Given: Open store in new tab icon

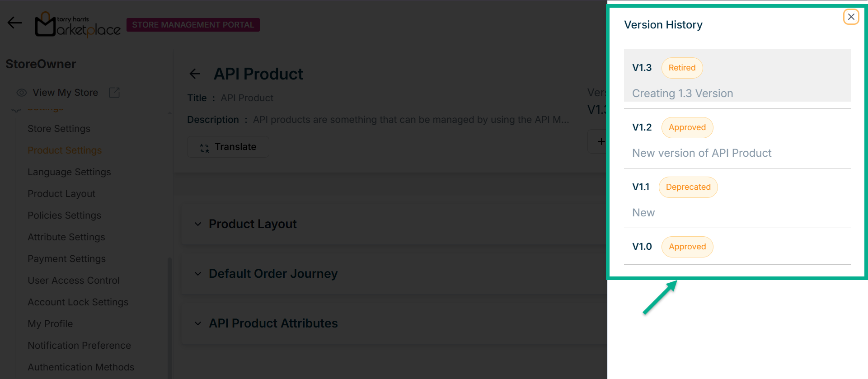Looking at the screenshot, I should coord(114,93).
